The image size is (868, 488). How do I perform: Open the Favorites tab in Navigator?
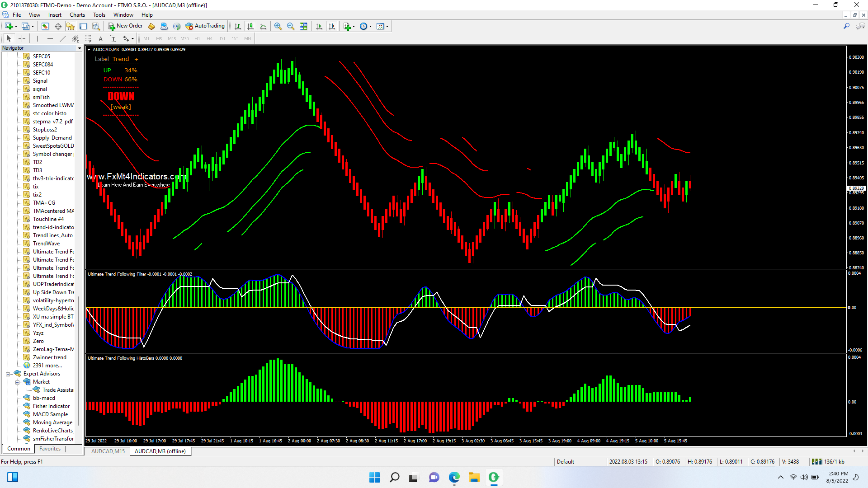click(50, 449)
